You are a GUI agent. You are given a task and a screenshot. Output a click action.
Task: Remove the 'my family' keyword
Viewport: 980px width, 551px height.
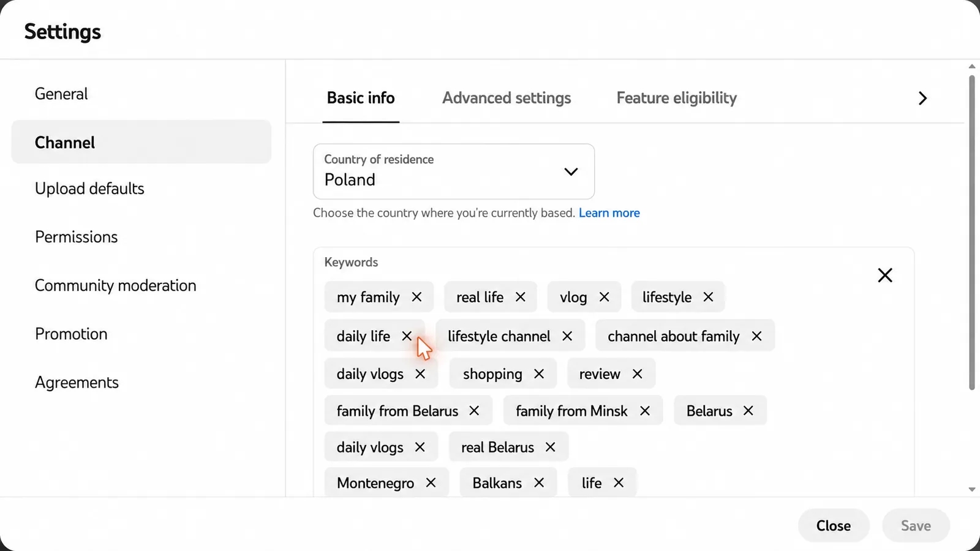tap(417, 297)
